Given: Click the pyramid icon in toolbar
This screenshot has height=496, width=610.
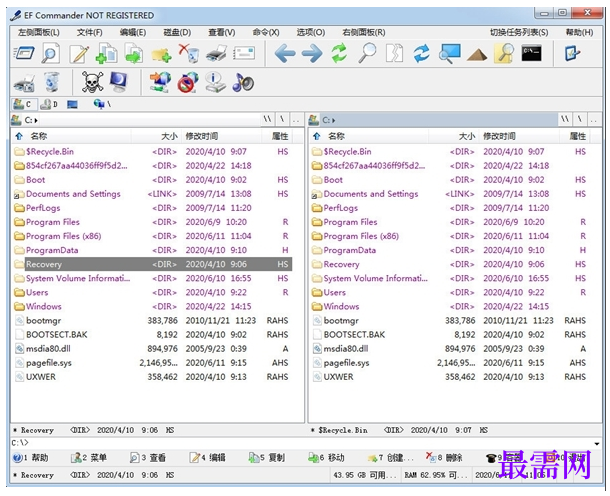Looking at the screenshot, I should (x=477, y=54).
